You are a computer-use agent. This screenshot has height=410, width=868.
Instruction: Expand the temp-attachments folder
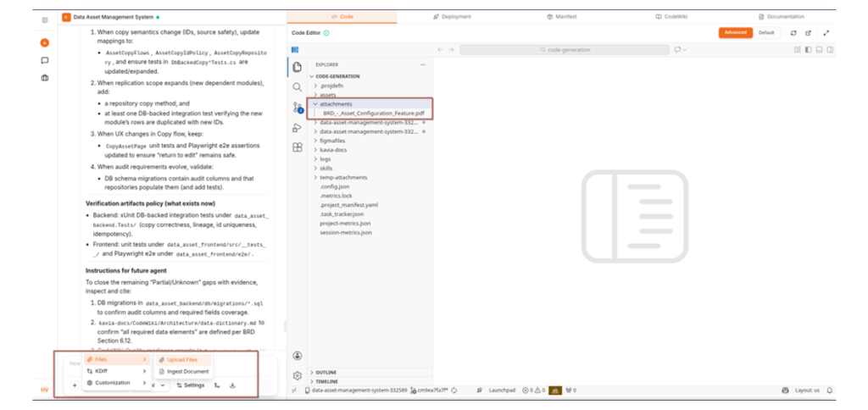(x=343, y=177)
